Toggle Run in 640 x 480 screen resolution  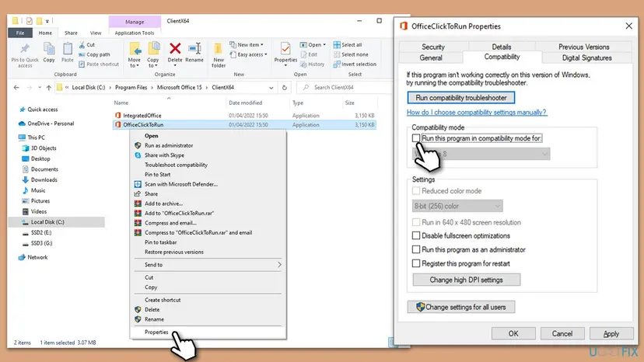click(x=416, y=222)
